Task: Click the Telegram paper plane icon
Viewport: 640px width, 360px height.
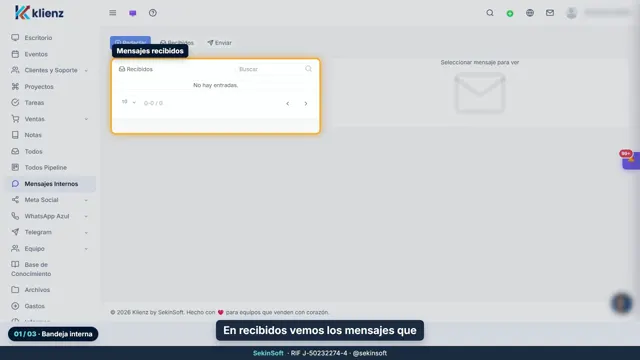Action: [x=15, y=232]
